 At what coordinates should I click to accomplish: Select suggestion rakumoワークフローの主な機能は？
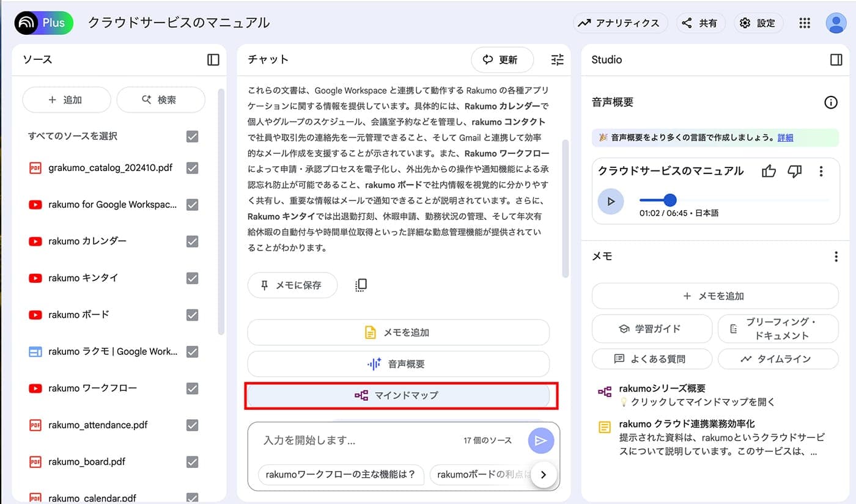coord(341,475)
